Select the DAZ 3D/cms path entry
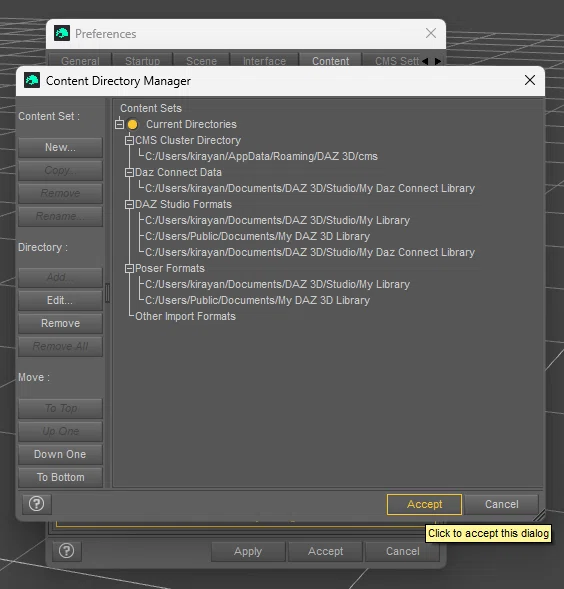The image size is (564, 589). (261, 156)
